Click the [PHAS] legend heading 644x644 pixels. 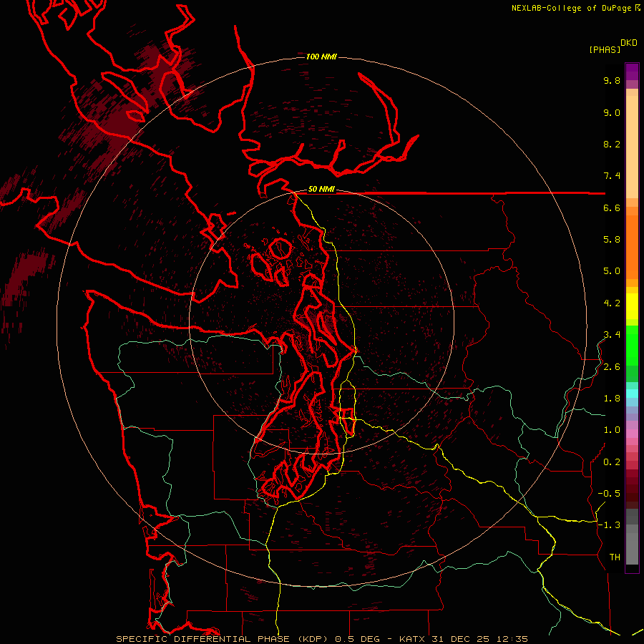tap(605, 49)
